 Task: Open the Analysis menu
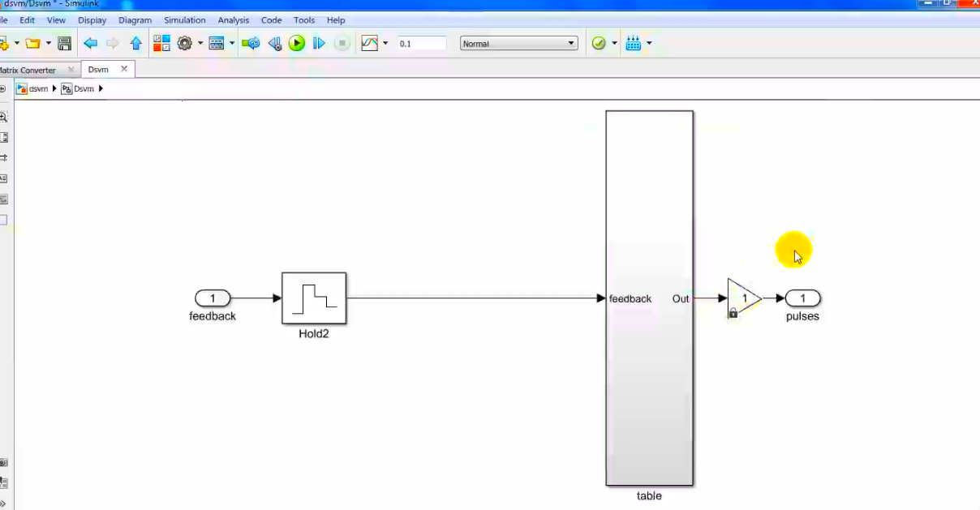[234, 19]
